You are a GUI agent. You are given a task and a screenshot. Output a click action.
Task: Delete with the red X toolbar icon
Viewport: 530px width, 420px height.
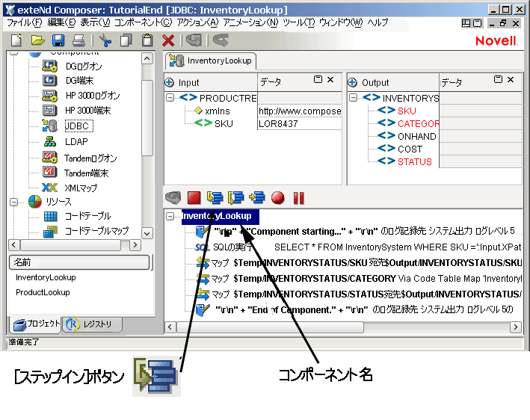click(x=168, y=40)
